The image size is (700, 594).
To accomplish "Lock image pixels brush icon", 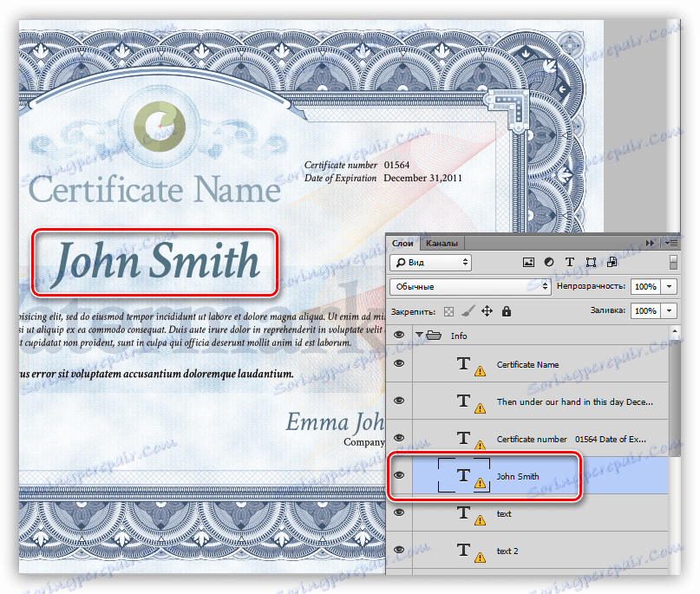I will click(x=468, y=311).
